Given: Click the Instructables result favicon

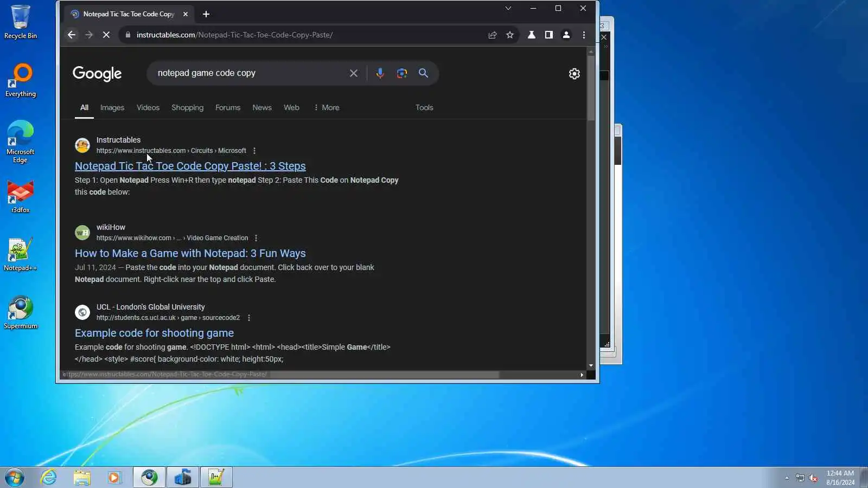Looking at the screenshot, I should tap(82, 145).
